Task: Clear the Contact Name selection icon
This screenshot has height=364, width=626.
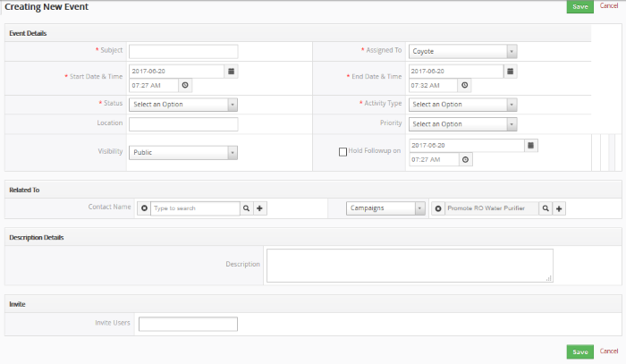Action: tap(144, 208)
